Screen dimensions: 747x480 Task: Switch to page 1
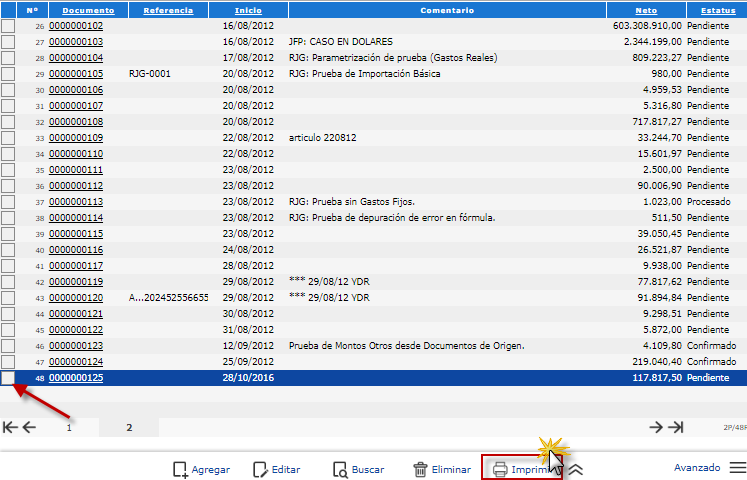pyautogui.click(x=69, y=427)
